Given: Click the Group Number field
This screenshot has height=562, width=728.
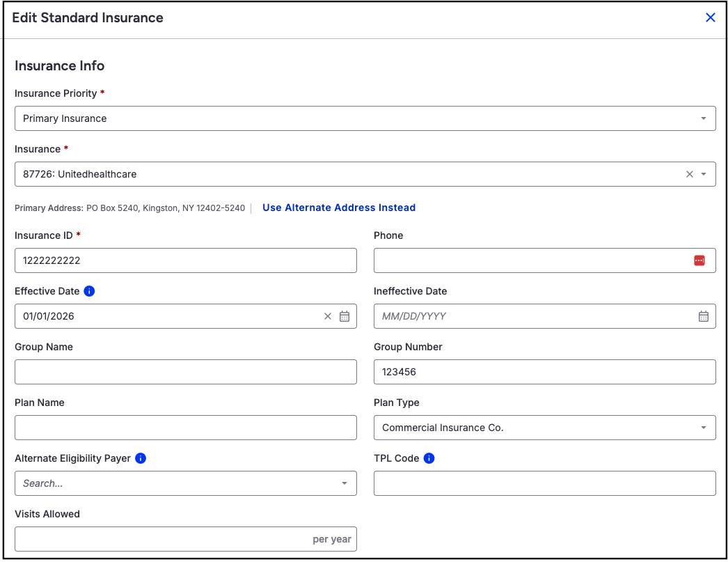Looking at the screenshot, I should click(544, 372).
